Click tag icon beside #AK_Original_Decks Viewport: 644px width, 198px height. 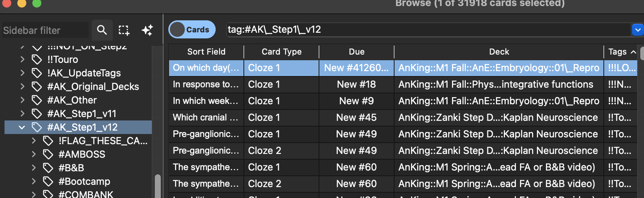[37, 87]
